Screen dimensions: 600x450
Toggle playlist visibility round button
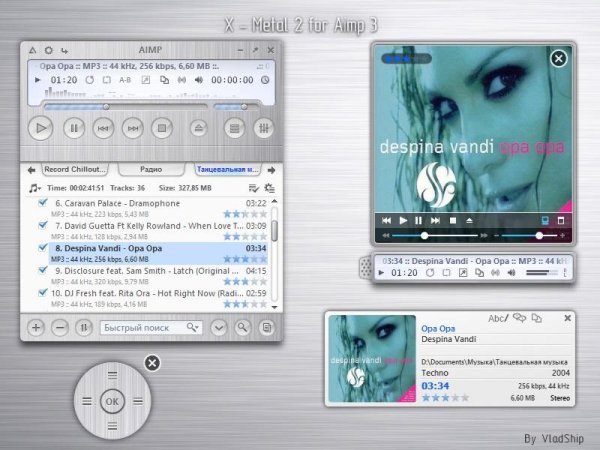coord(235,128)
